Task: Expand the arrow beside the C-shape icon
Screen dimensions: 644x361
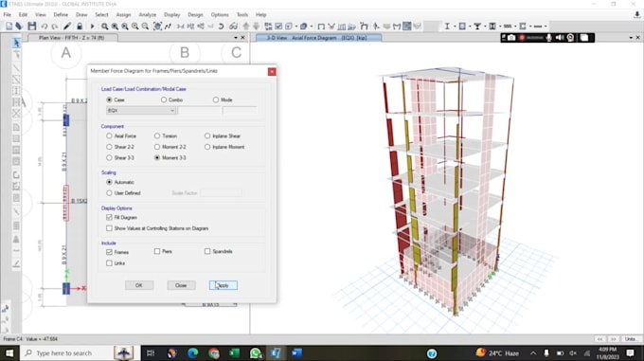Action: [530, 27]
